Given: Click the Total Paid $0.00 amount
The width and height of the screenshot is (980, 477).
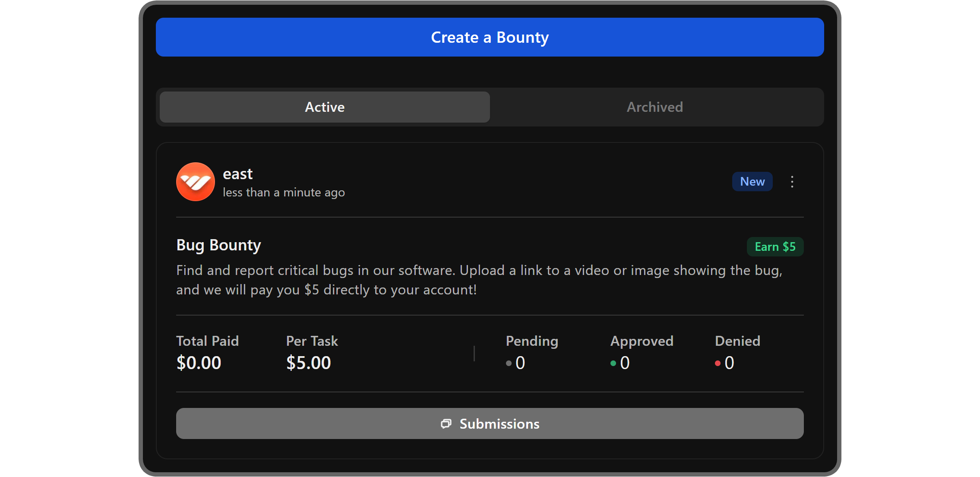Looking at the screenshot, I should pyautogui.click(x=199, y=363).
